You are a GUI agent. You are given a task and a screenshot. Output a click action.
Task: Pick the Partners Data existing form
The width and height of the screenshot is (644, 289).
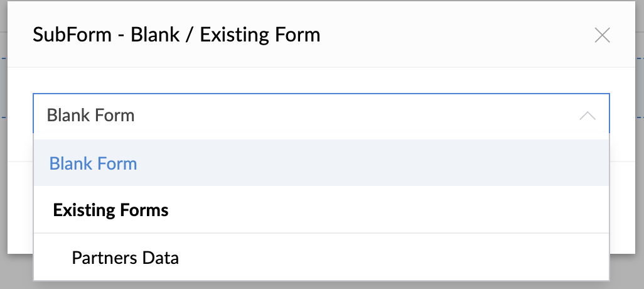[125, 257]
